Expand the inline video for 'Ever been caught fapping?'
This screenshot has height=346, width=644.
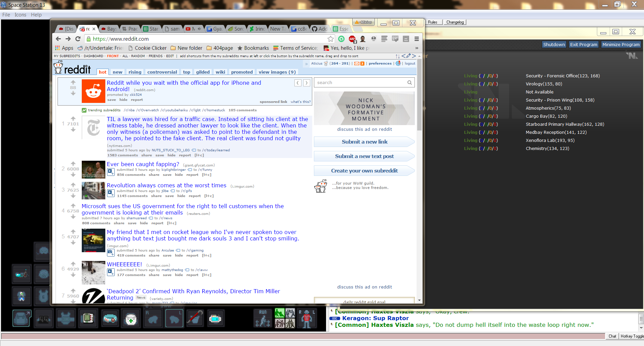pos(111,172)
